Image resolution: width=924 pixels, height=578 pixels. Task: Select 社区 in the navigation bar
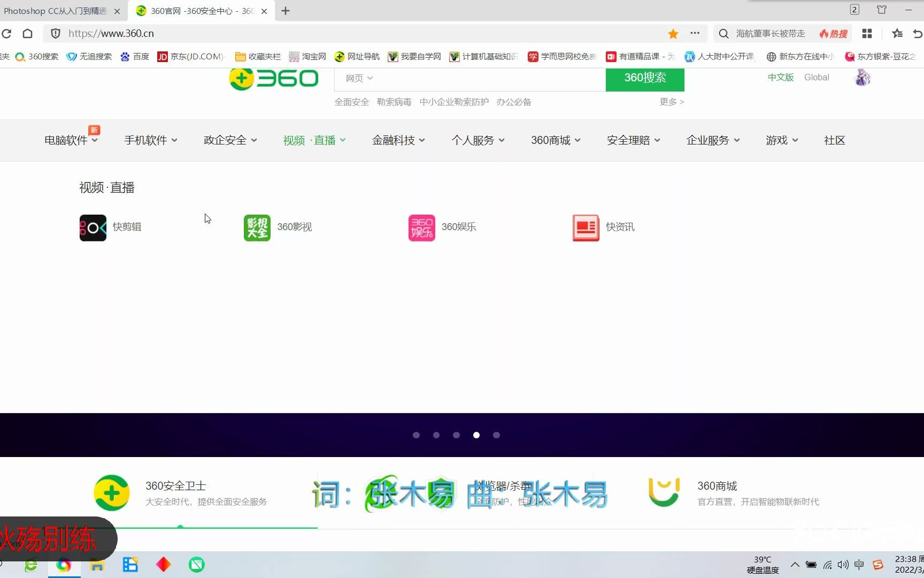[x=834, y=140]
